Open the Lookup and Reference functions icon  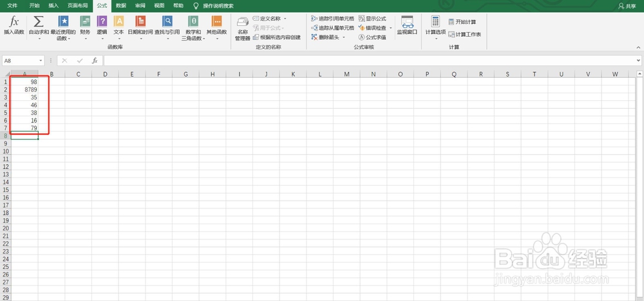click(x=167, y=22)
